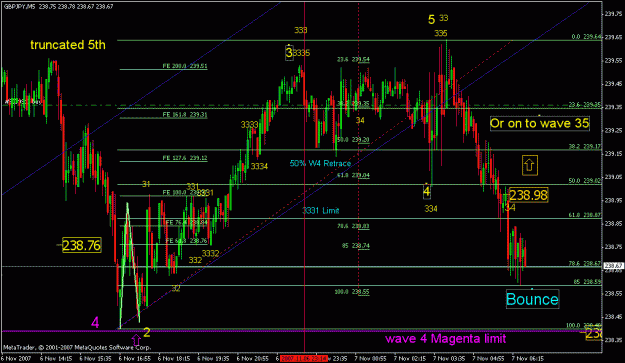Select the '31' wave label
Image resolution: width=625 pixels, height=363 pixels.
tap(146, 184)
